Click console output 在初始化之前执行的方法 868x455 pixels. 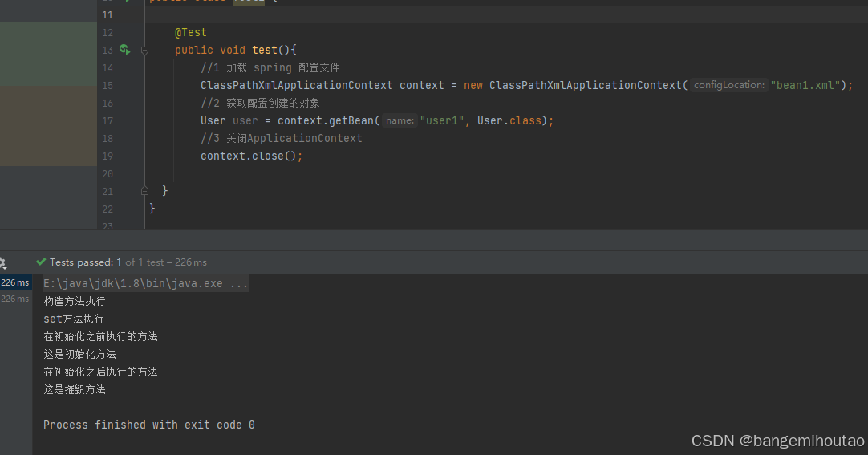pos(101,336)
